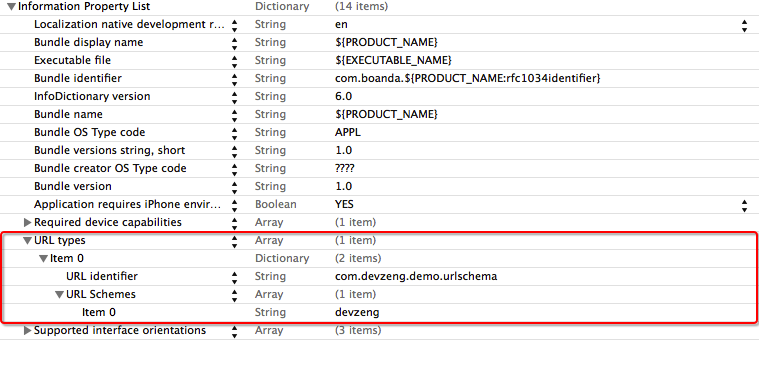Screen dimensions: 759x385
Task: Open key stepper for Bundle version
Action: [x=234, y=187]
